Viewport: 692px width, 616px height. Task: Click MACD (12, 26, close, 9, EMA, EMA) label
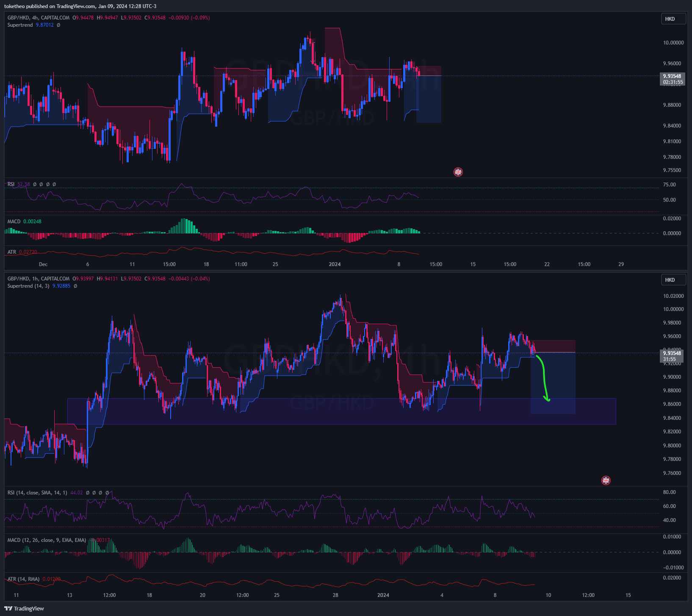point(47,540)
